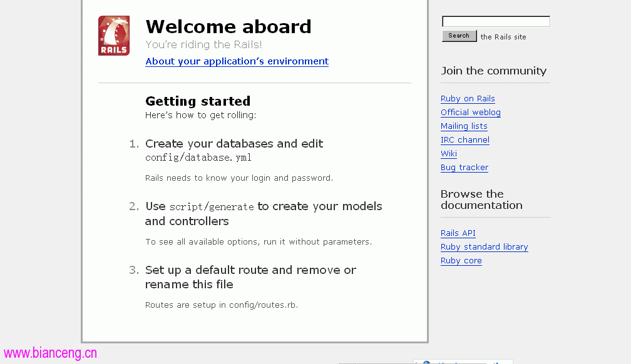This screenshot has width=631, height=364.
Task: Click the Search button
Action: pos(459,36)
